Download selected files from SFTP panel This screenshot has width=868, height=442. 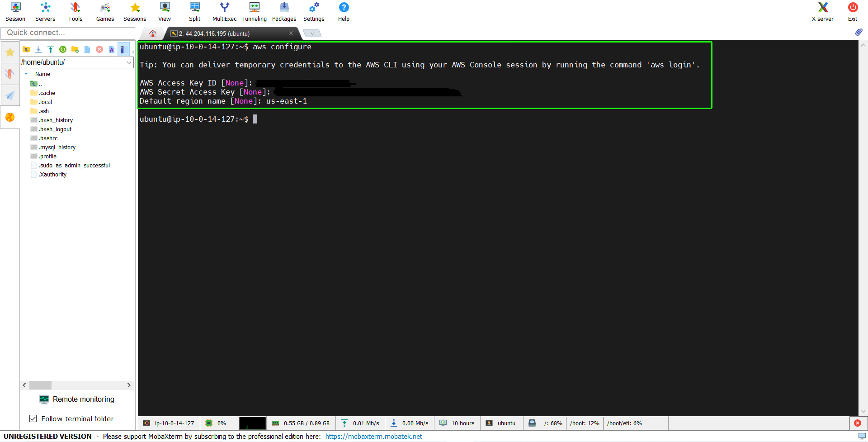tap(38, 49)
